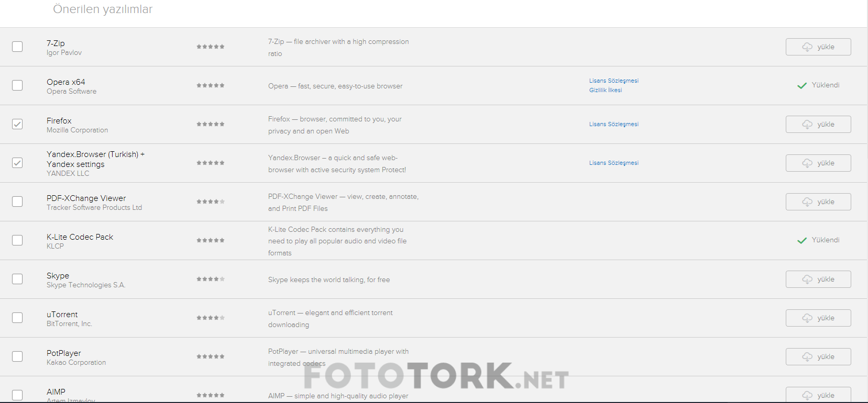
Task: Select the Opera x64 title
Action: coord(66,82)
